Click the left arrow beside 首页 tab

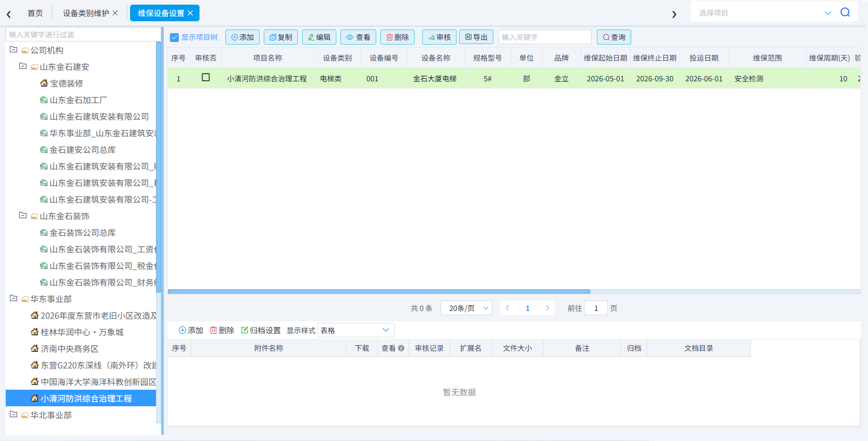[x=9, y=14]
